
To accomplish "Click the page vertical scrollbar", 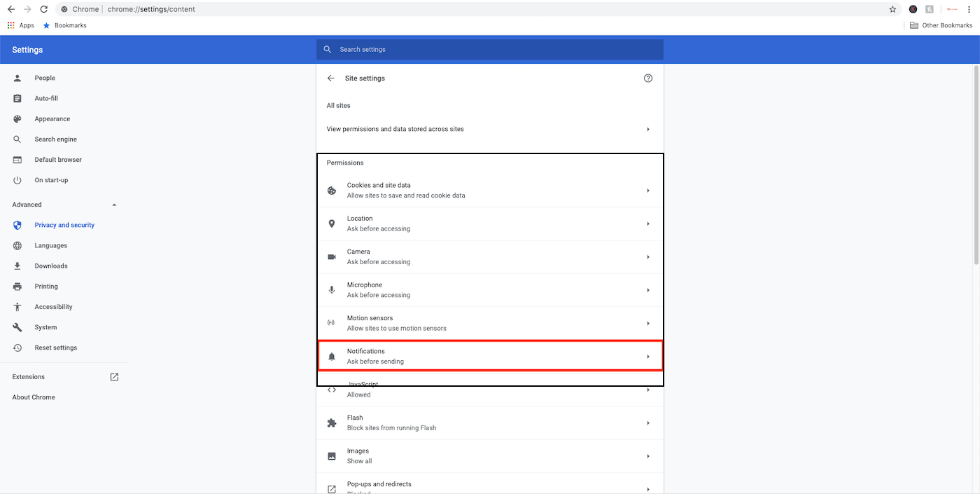I will pyautogui.click(x=976, y=165).
